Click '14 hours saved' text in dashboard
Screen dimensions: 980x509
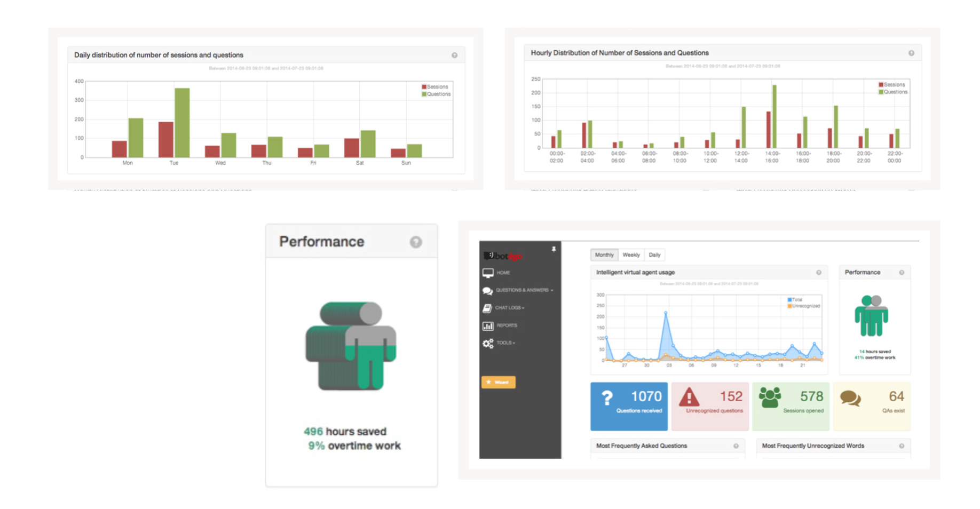click(x=875, y=352)
